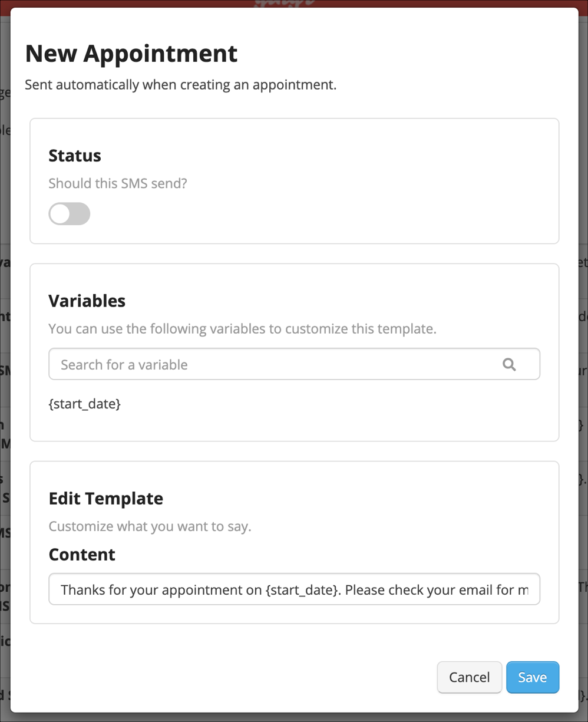Click the "New Appointment" dialog title

pos(131,54)
